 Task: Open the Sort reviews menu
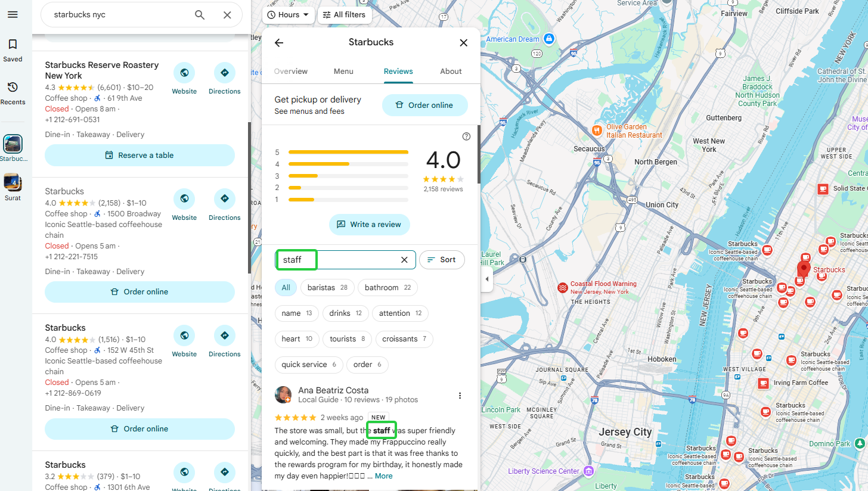442,260
